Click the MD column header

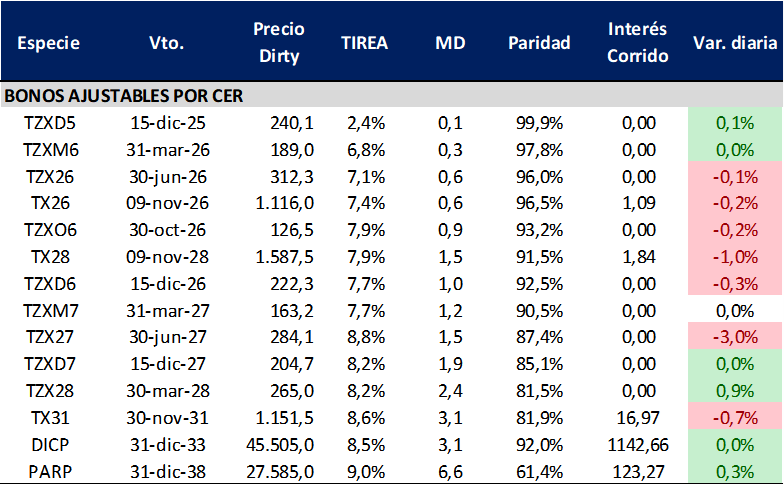tap(450, 43)
